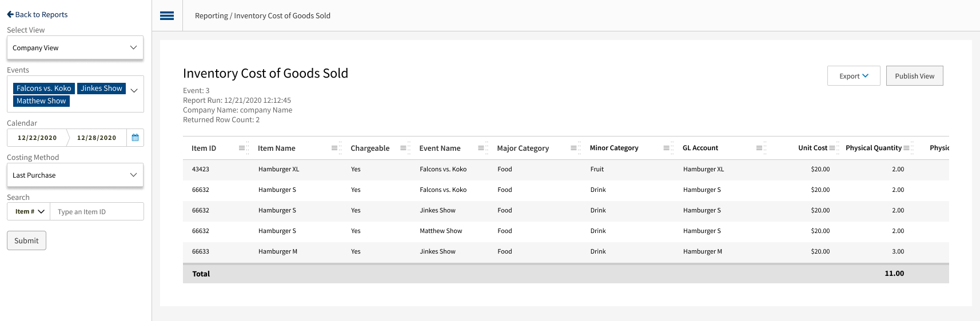Sort by the Chargeable column header
The image size is (980, 321).
[370, 148]
